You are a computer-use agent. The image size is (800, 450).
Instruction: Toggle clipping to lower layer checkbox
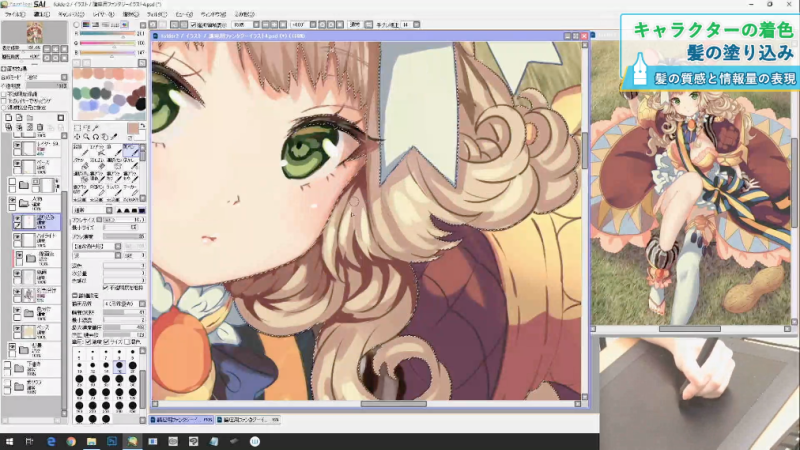coord(4,101)
